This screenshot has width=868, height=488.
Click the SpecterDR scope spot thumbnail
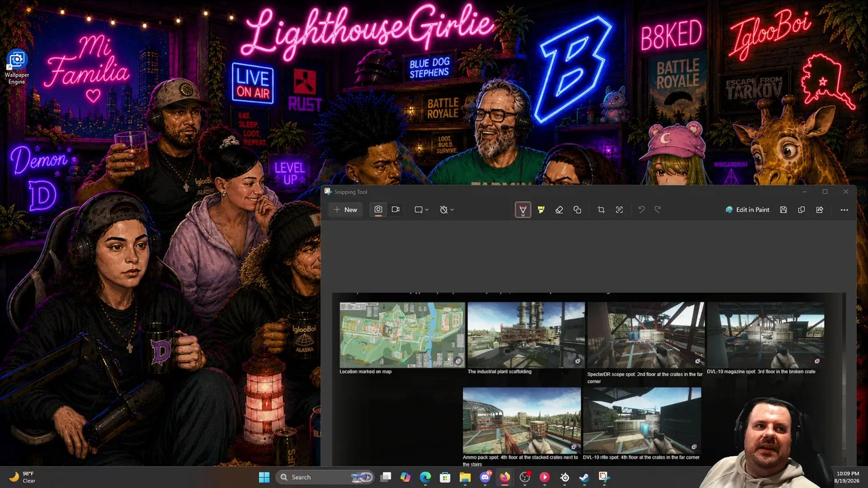tap(646, 335)
